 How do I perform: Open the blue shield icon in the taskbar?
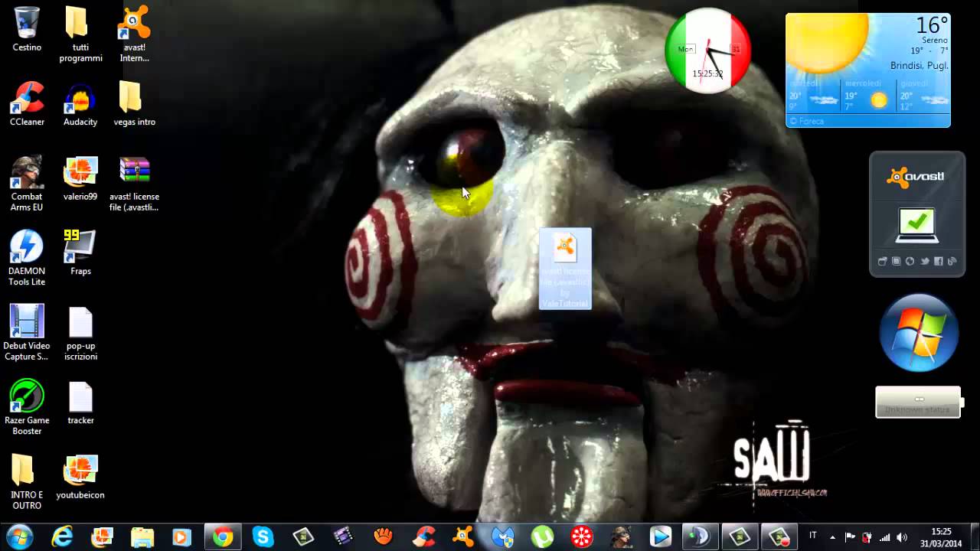tap(503, 537)
